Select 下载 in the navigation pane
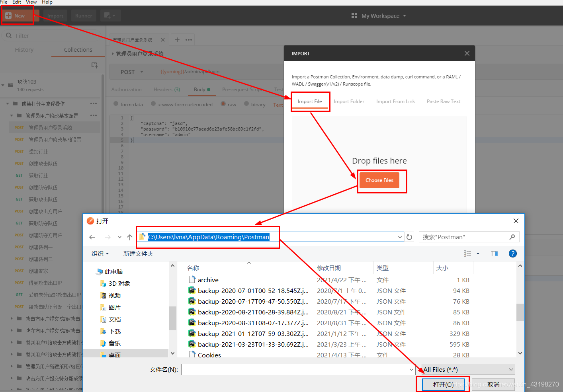The height and width of the screenshot is (392, 563). coord(110,331)
